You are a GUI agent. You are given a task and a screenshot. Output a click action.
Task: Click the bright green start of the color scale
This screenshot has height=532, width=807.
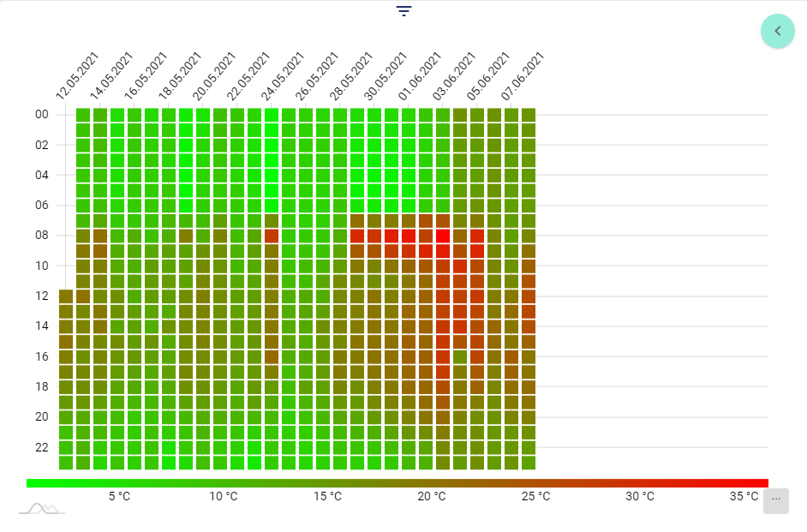tap(34, 483)
